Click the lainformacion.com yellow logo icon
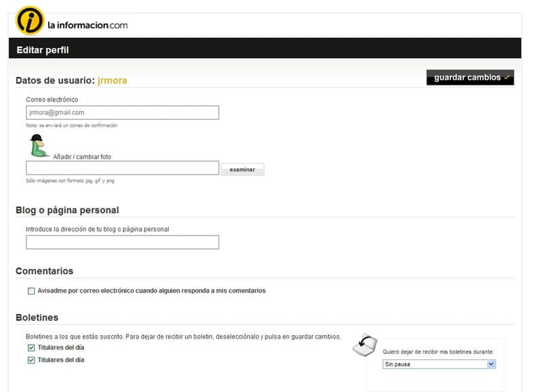Screen dimensions: 542x392 tap(30, 21)
